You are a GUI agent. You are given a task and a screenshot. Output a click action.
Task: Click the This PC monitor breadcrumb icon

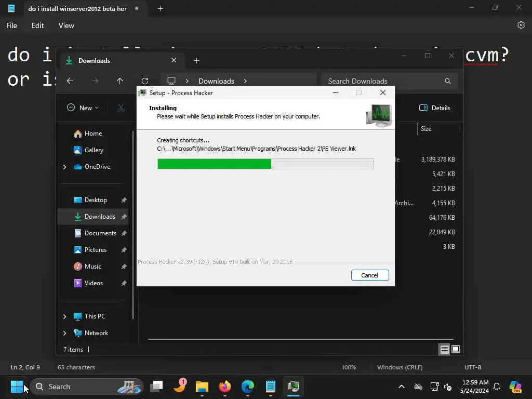click(171, 81)
